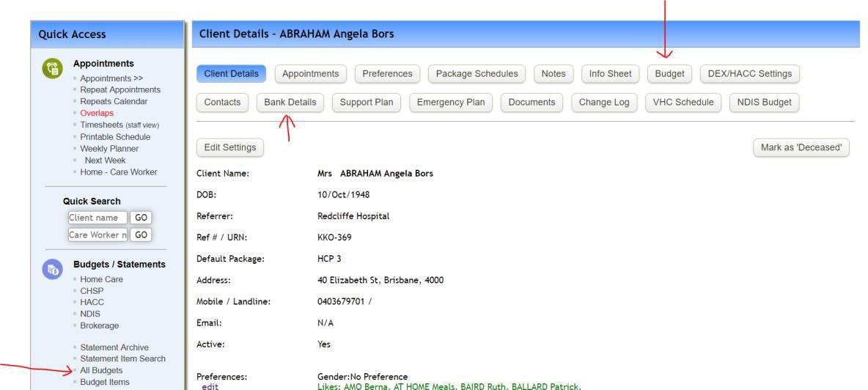Viewport: 868px width, 390px height.
Task: Go to Statement Archive
Action: (x=114, y=347)
